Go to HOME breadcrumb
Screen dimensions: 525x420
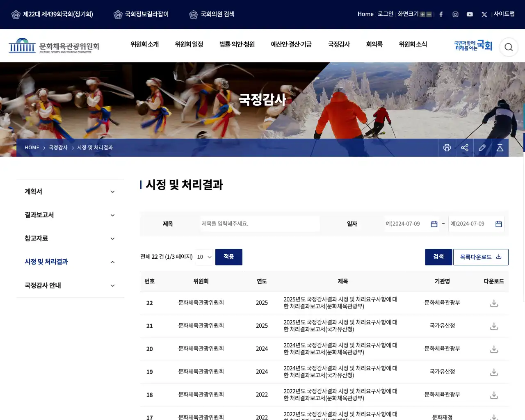tap(32, 148)
